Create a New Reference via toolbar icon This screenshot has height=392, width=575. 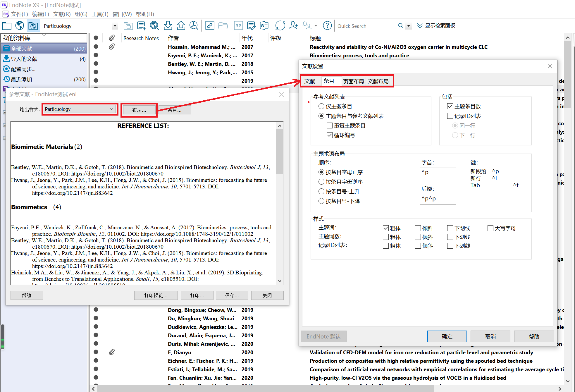point(141,26)
